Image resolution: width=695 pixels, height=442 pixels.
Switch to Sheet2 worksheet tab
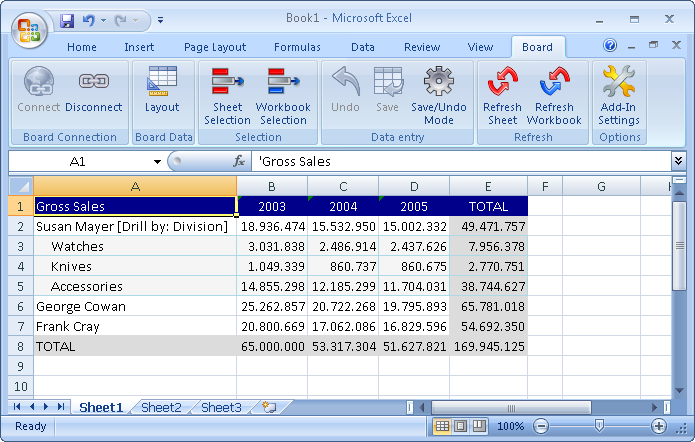[x=161, y=407]
